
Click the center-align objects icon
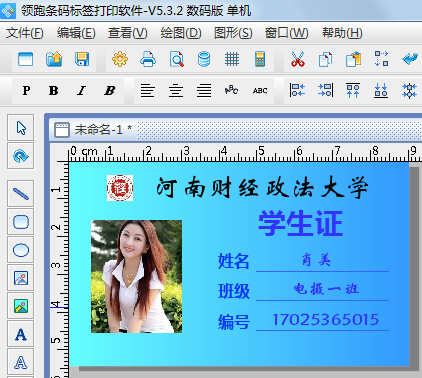coord(409,91)
